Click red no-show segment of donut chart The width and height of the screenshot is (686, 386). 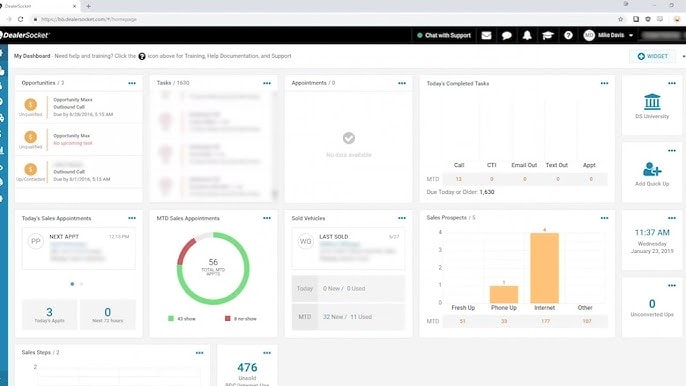(186, 250)
